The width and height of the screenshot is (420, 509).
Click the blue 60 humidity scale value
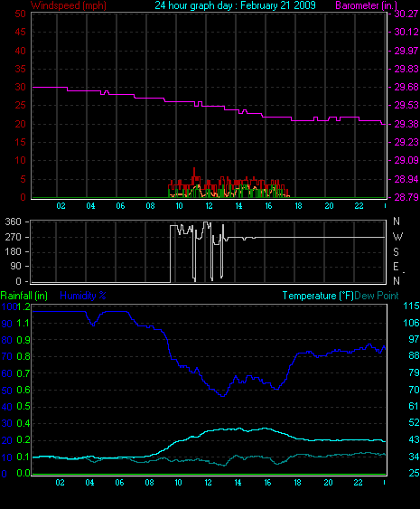pyautogui.click(x=6, y=373)
